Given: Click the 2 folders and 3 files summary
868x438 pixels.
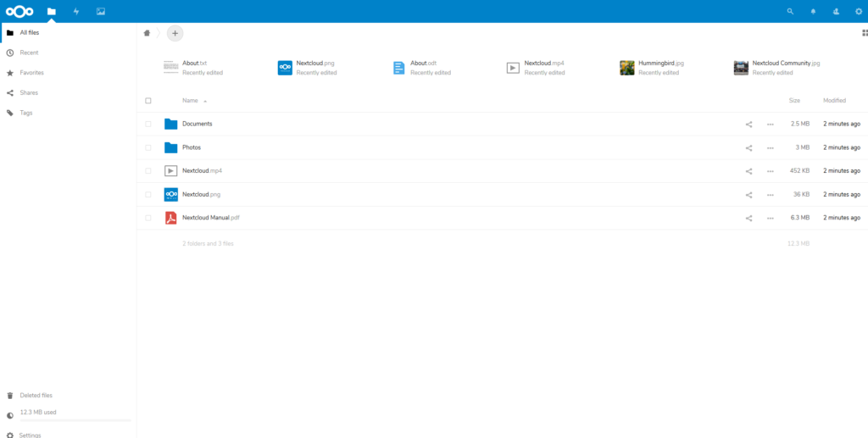Looking at the screenshot, I should tap(209, 243).
